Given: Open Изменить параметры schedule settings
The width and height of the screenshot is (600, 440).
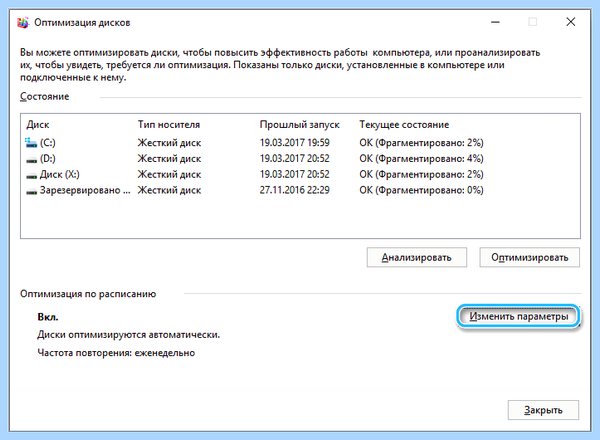Looking at the screenshot, I should point(518,316).
